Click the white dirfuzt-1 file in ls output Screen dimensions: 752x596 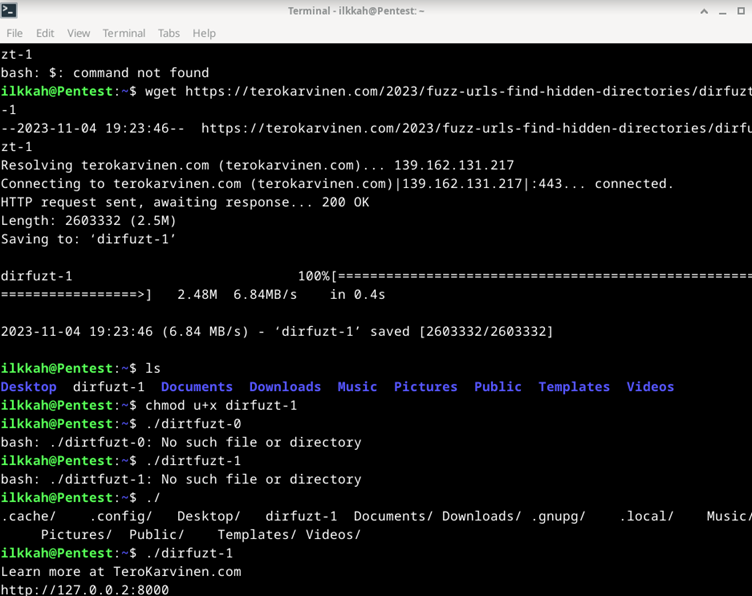pyautogui.click(x=109, y=387)
